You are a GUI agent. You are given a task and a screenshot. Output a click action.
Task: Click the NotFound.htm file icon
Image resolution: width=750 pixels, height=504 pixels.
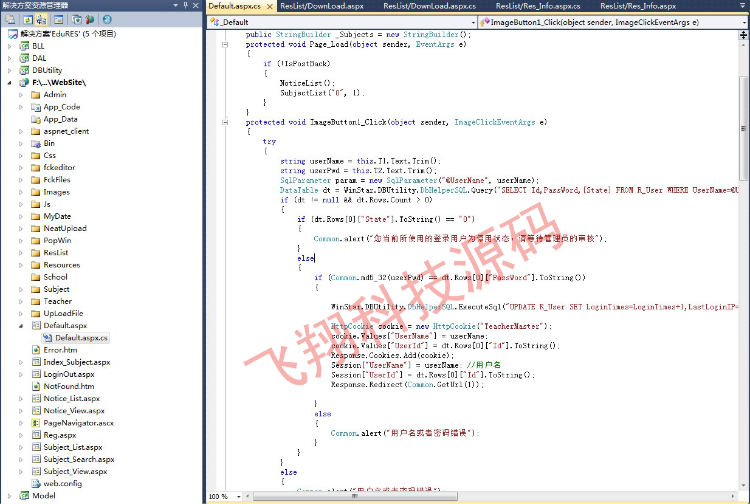(x=35, y=386)
